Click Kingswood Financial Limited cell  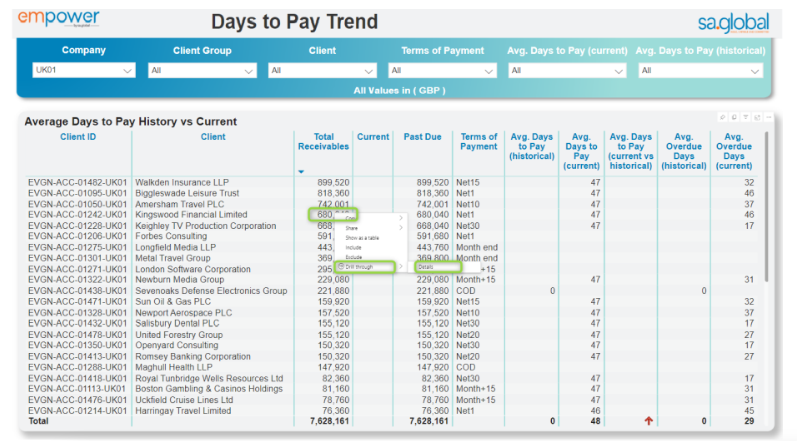pos(191,215)
